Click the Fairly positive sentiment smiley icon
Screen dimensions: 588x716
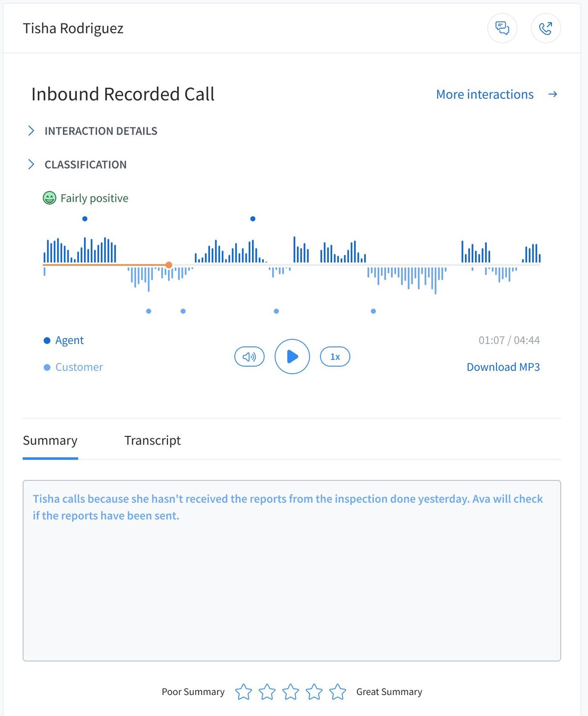50,198
